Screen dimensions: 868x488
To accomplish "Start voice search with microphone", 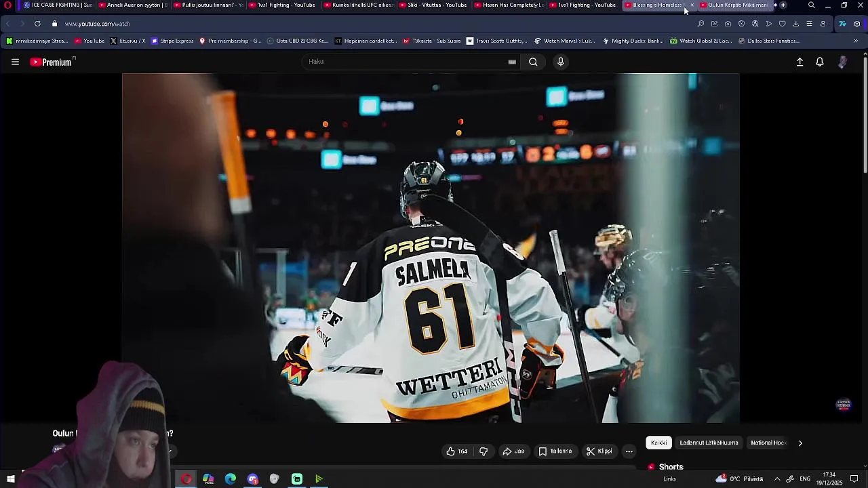I will 560,62.
